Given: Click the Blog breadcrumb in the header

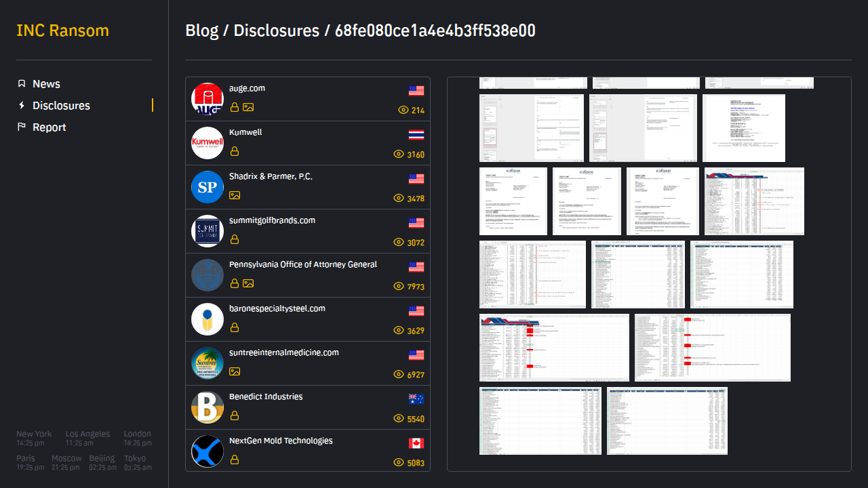Looking at the screenshot, I should 202,30.
